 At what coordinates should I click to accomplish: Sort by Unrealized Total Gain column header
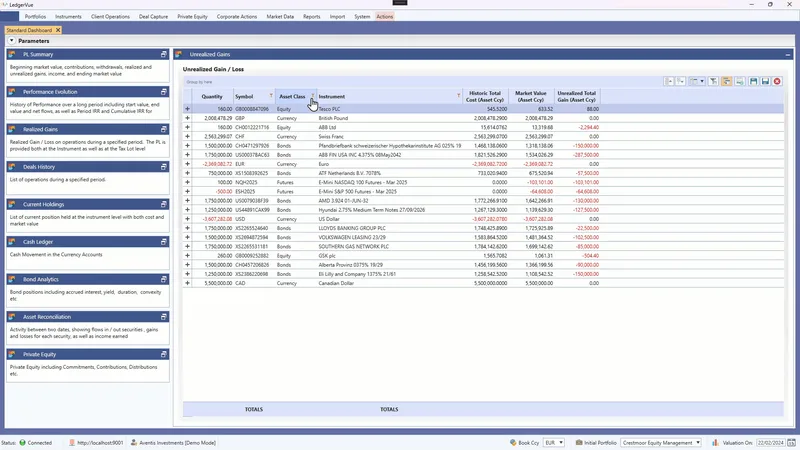(577, 96)
